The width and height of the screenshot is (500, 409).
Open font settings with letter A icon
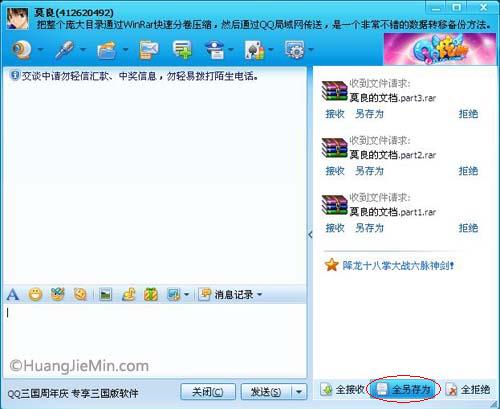(13, 295)
